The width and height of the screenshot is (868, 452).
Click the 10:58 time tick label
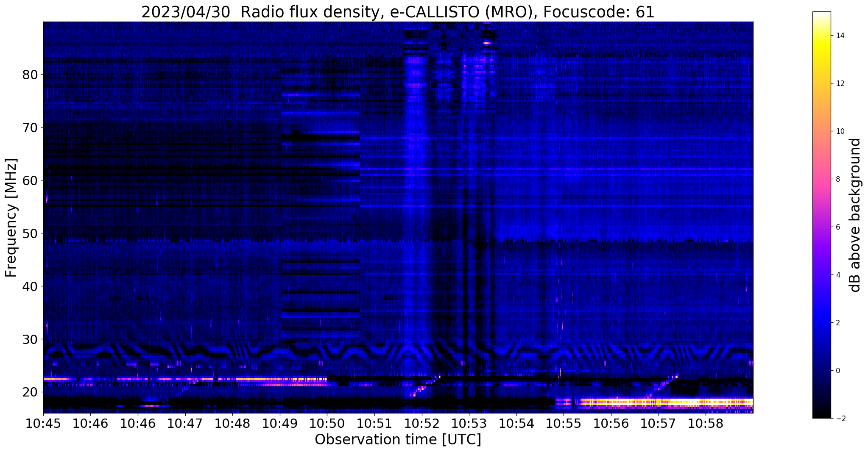tap(706, 423)
